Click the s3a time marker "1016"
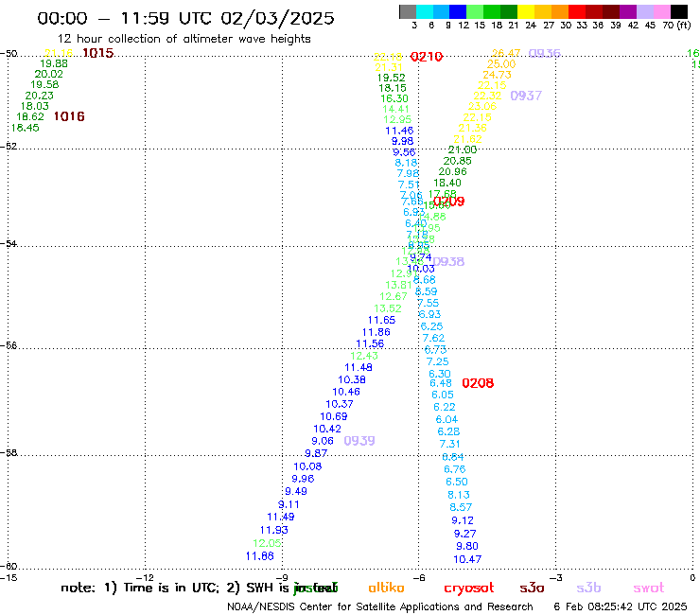The height and width of the screenshot is (615, 700). pos(69,116)
